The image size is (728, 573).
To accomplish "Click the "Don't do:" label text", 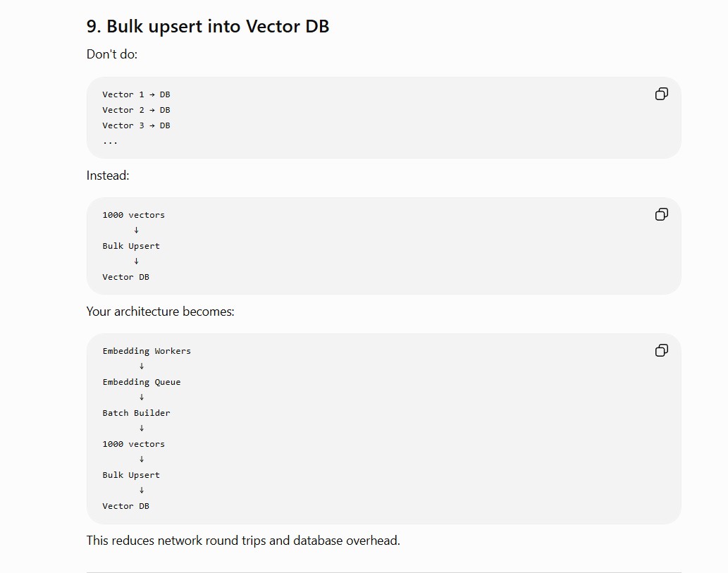I will point(112,54).
